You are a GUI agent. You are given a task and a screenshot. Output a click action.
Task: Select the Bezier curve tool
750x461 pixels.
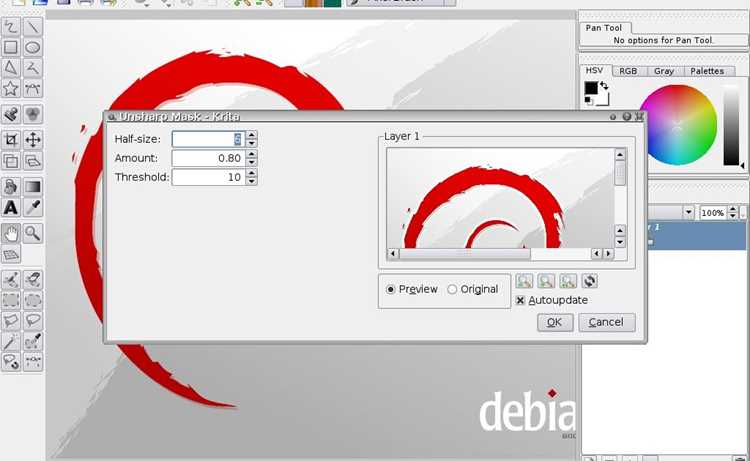[33, 89]
